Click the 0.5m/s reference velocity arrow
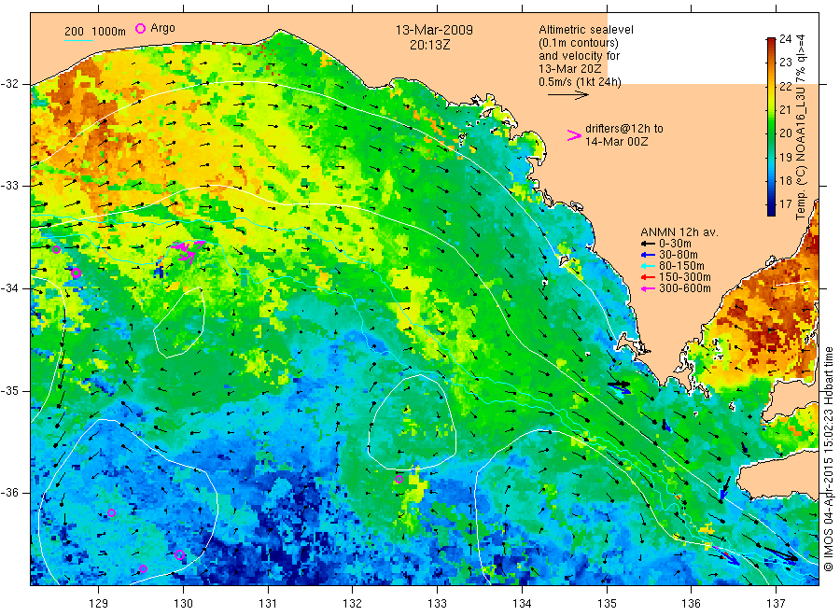840x616 pixels. [567, 95]
